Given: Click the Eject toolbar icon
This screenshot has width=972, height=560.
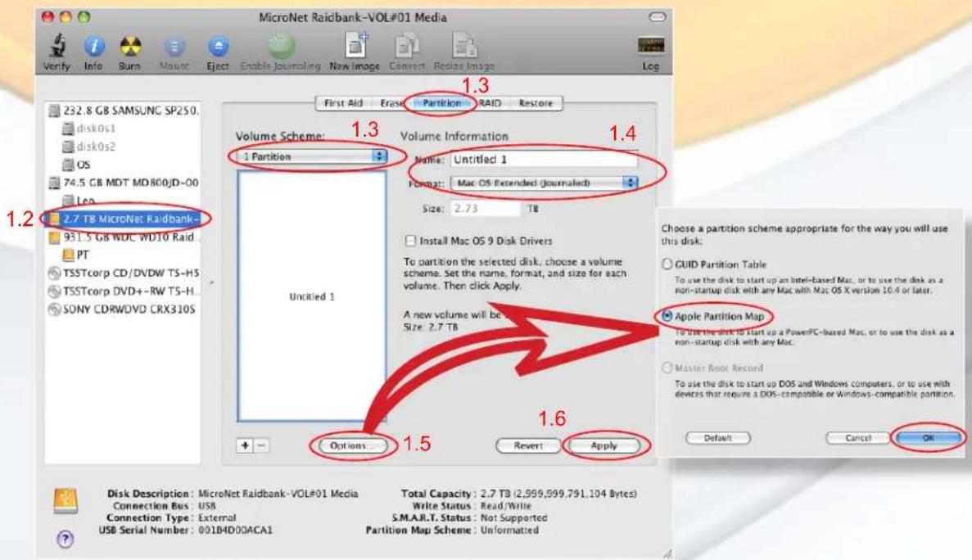Looking at the screenshot, I should pos(218,46).
